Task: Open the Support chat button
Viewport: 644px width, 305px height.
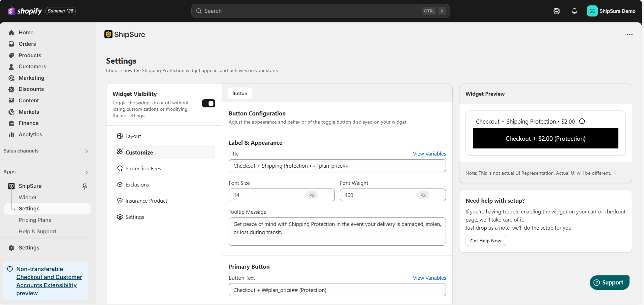Action: tap(609, 282)
